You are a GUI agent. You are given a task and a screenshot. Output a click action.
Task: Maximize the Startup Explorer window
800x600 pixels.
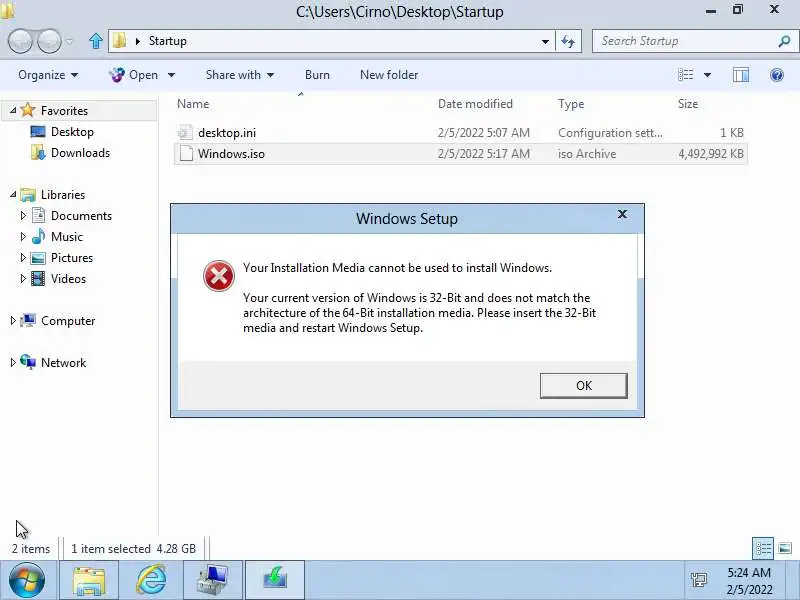[x=738, y=10]
